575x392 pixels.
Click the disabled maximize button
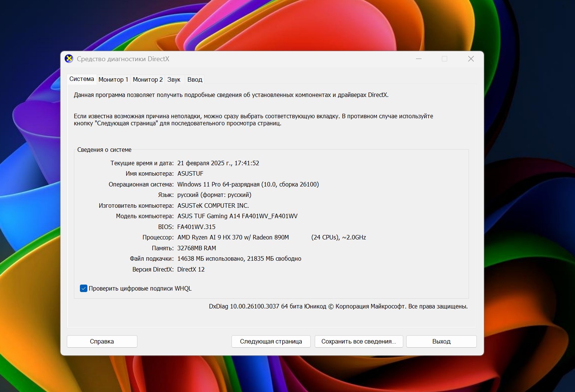(444, 59)
